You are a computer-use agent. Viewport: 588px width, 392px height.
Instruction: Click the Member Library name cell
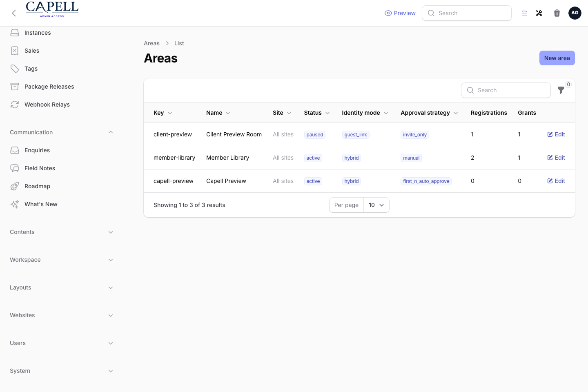227,158
